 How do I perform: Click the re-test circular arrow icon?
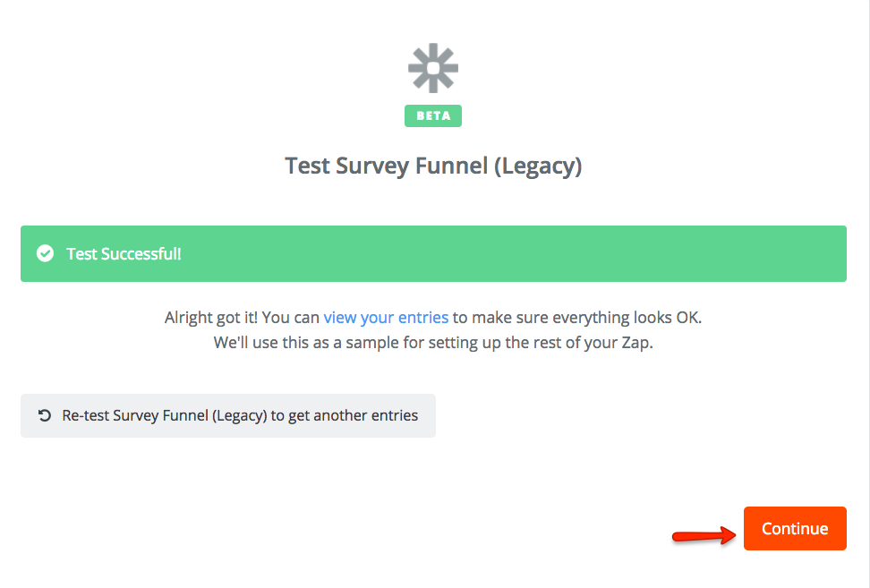(x=45, y=415)
